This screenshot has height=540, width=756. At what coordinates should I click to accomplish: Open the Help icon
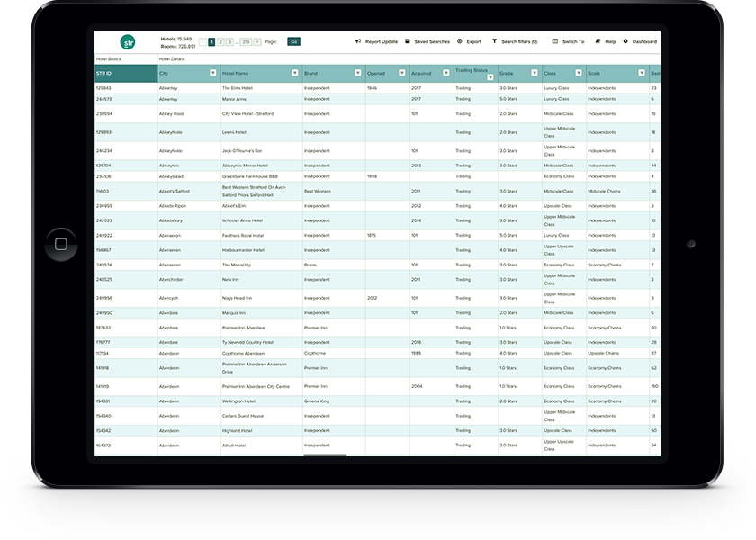(598, 41)
